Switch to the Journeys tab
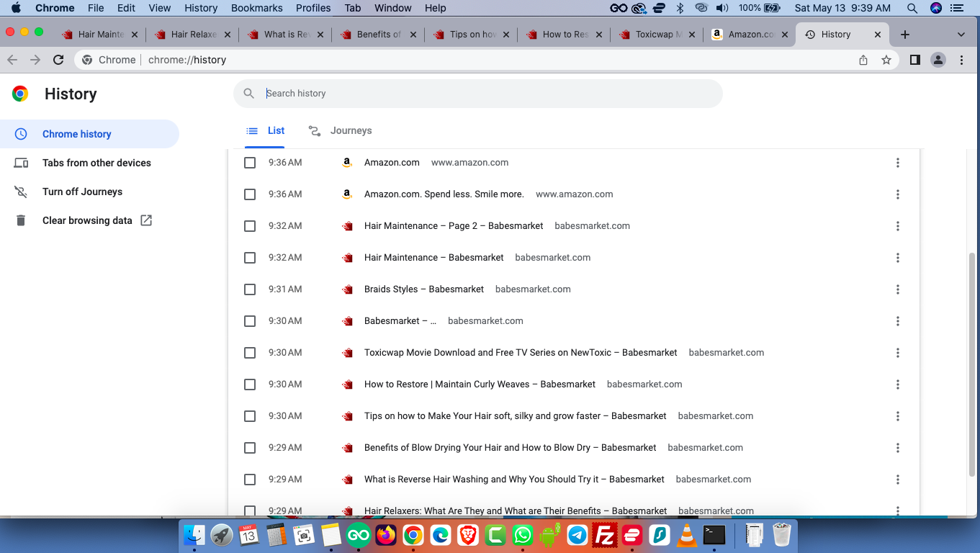This screenshot has height=553, width=980. (x=350, y=130)
